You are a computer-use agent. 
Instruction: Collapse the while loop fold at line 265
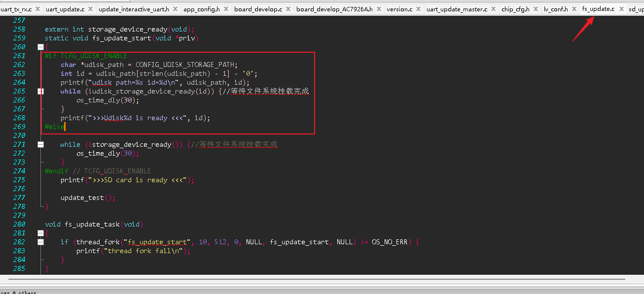(40, 91)
